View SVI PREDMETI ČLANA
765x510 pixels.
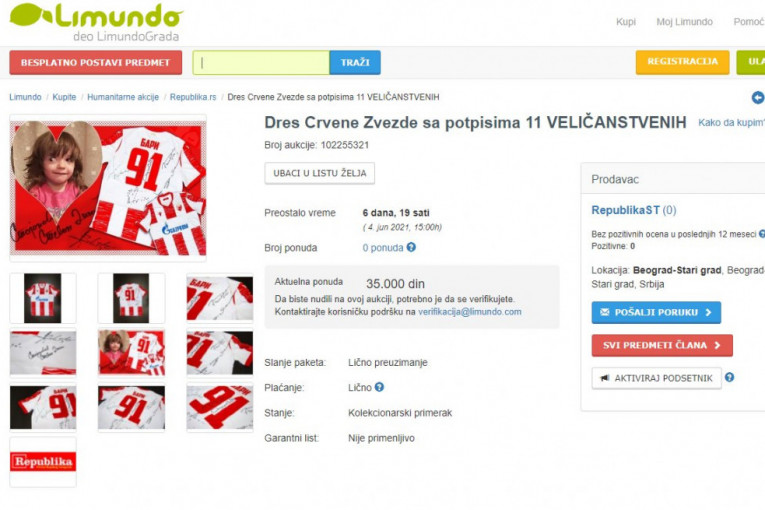pos(662,346)
